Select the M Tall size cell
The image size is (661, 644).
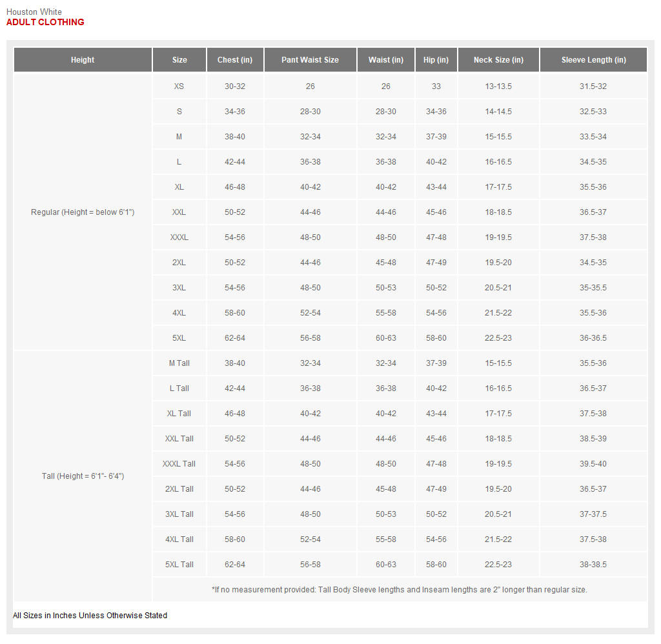[x=179, y=363]
